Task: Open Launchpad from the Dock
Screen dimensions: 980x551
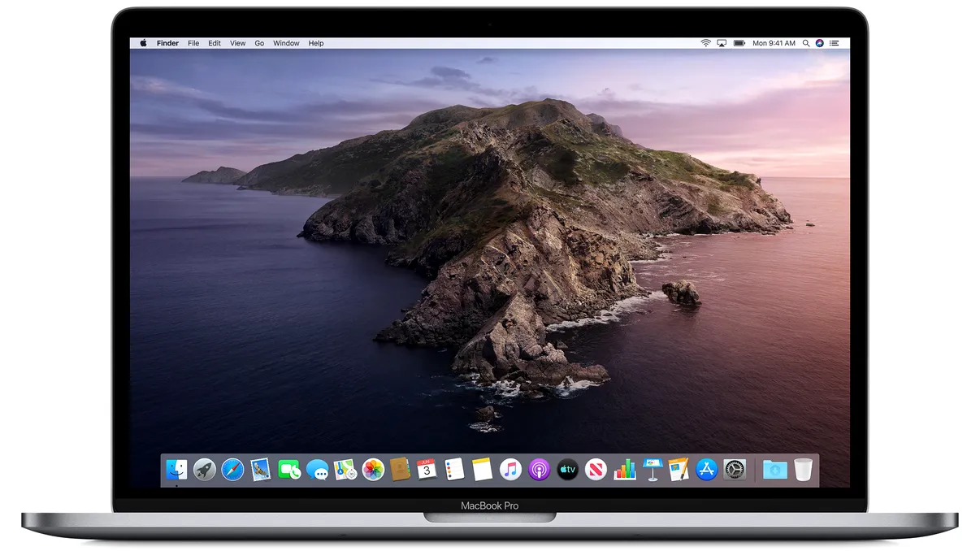Action: [206, 470]
